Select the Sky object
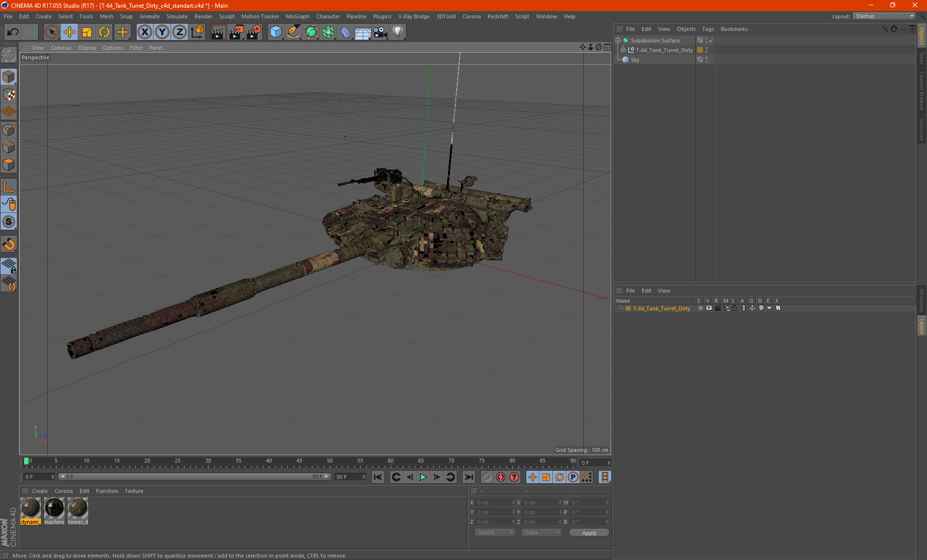 [635, 60]
